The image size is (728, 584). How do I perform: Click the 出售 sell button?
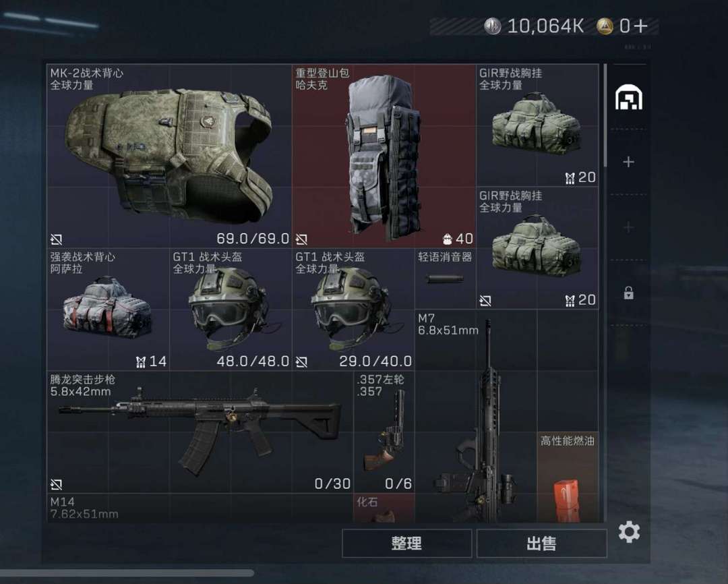coord(541,543)
